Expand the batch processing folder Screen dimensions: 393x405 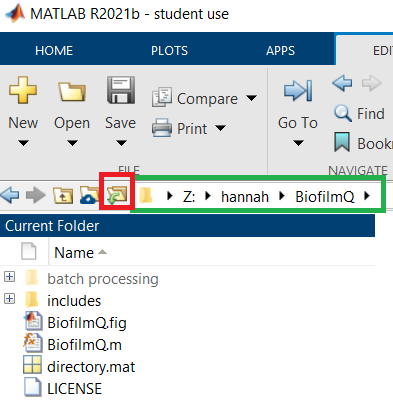click(9, 276)
